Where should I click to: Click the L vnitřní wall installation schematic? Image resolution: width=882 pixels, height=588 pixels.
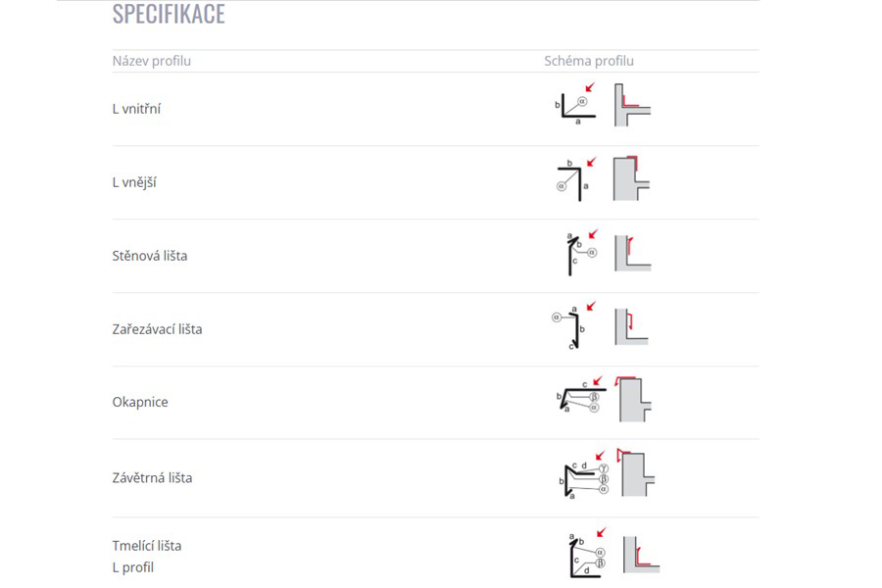(x=632, y=105)
